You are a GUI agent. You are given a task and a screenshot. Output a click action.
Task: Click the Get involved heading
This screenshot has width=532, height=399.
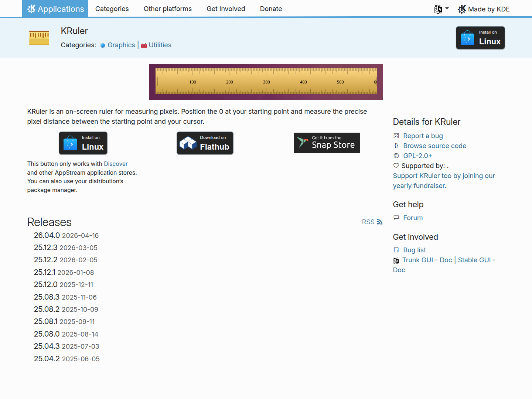pos(416,237)
